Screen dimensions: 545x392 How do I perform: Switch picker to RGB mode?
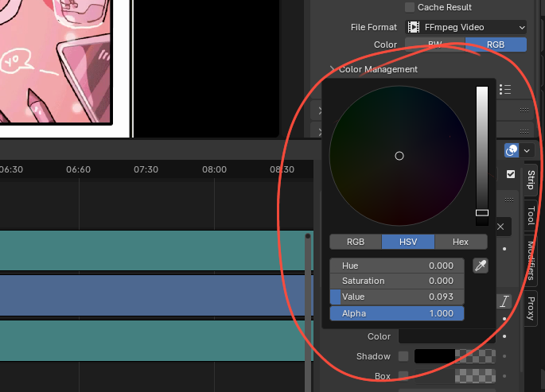(x=356, y=242)
